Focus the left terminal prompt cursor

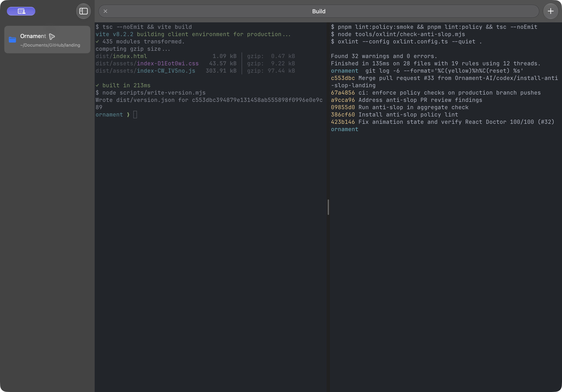135,115
